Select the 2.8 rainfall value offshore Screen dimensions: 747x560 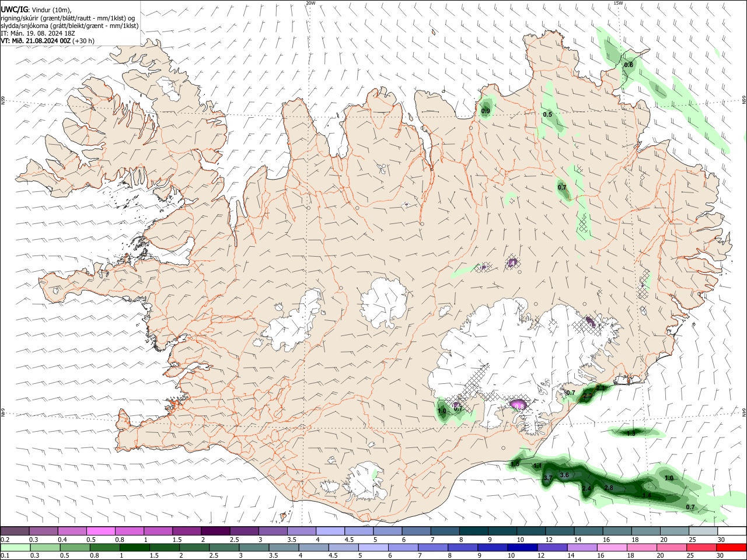[609, 488]
